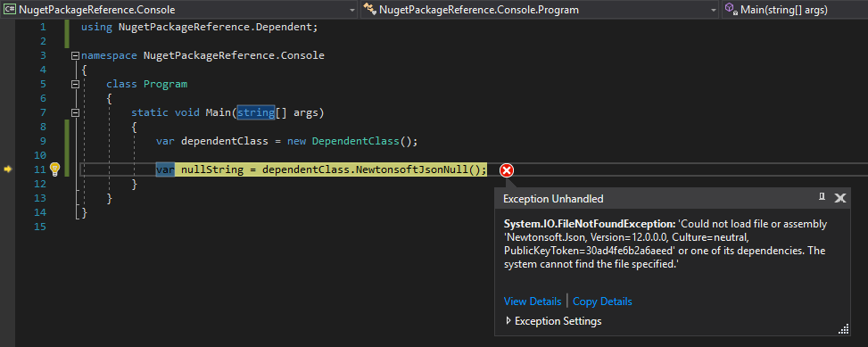
Task: Click the 'new' keyword on line 9
Action: coord(296,141)
